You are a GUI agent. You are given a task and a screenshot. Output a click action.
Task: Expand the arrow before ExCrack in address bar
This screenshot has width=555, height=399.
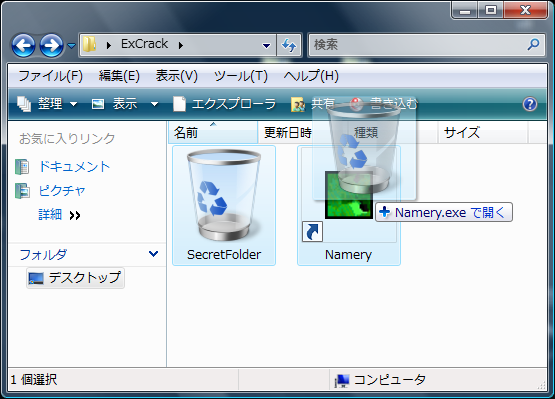point(109,45)
